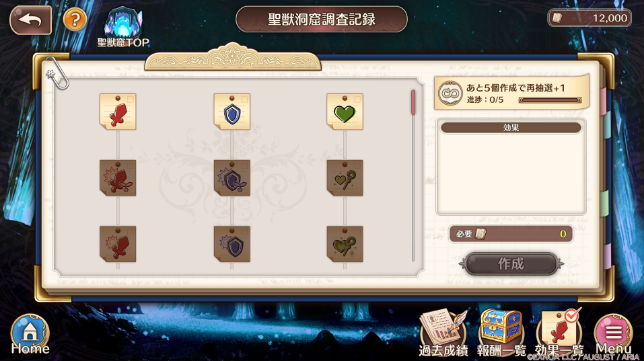
Task: Go to Home screen
Action: click(x=30, y=334)
